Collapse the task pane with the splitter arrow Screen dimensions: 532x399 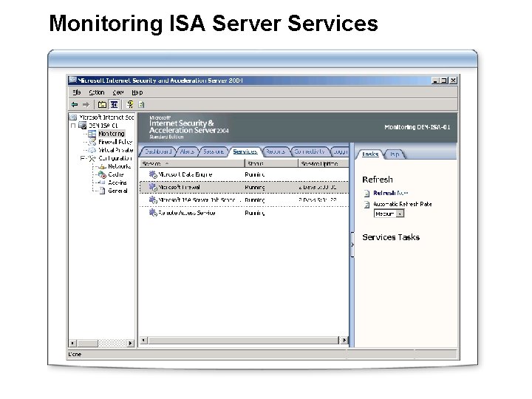pos(352,245)
